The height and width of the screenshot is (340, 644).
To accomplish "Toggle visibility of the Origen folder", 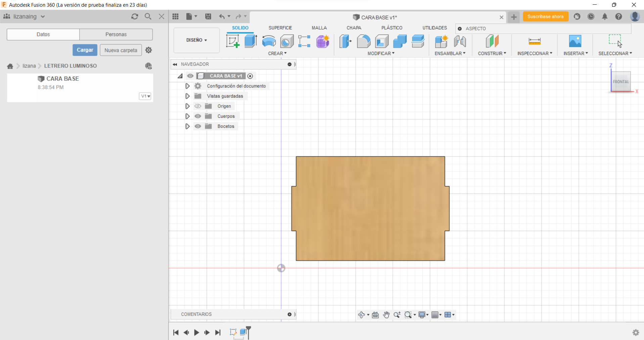I will coord(198,106).
